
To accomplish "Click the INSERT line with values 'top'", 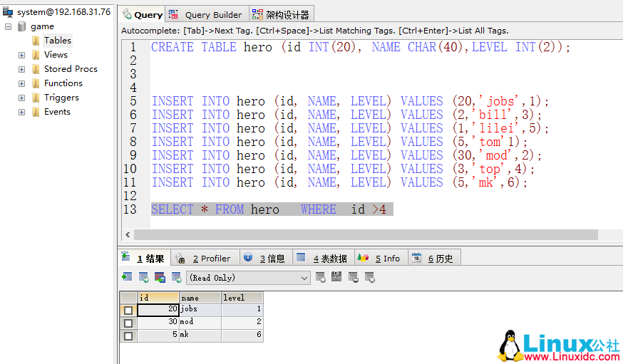I will click(x=343, y=169).
